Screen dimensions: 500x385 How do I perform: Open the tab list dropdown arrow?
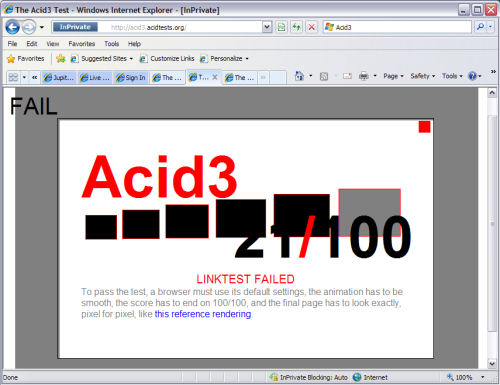[x=24, y=77]
